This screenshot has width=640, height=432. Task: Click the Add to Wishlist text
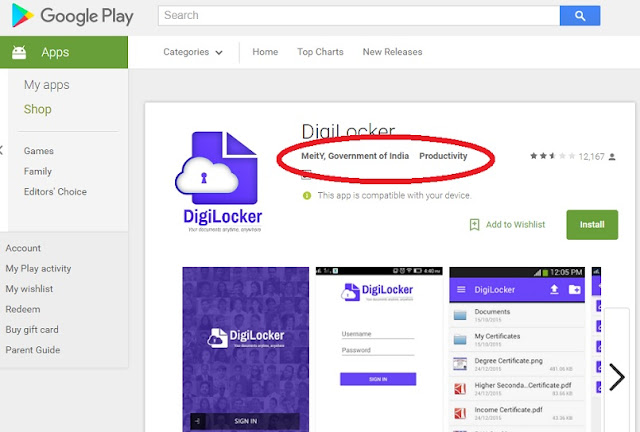pyautogui.click(x=516, y=224)
